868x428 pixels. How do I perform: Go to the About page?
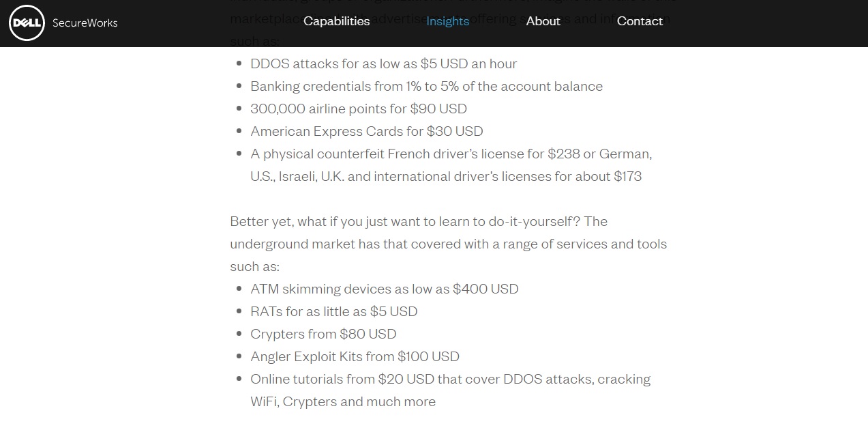pos(543,21)
